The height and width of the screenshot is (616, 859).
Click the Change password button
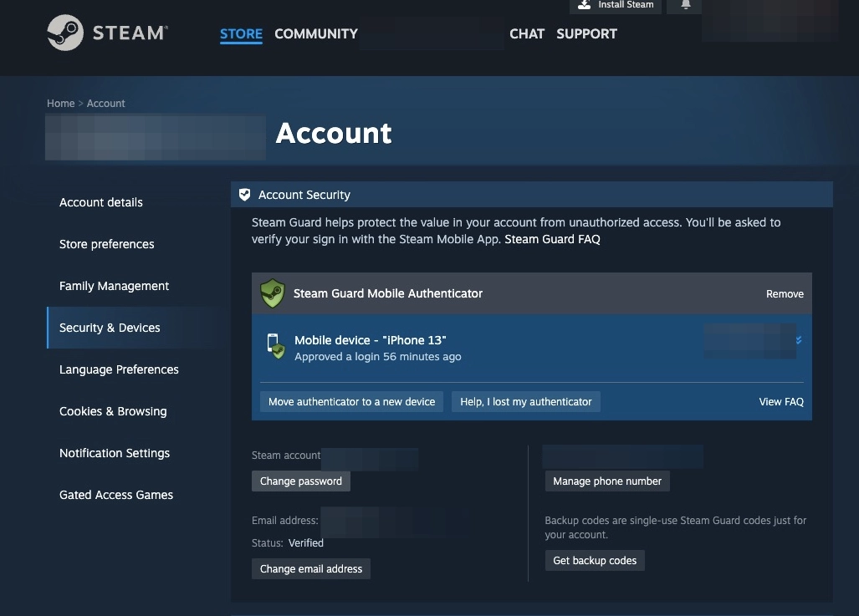(x=301, y=481)
